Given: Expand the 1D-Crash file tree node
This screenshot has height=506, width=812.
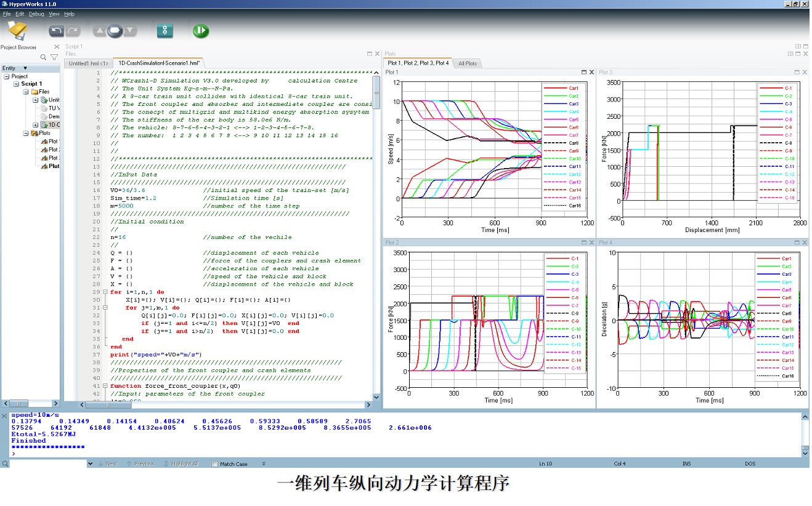Looking at the screenshot, I should coord(36,125).
